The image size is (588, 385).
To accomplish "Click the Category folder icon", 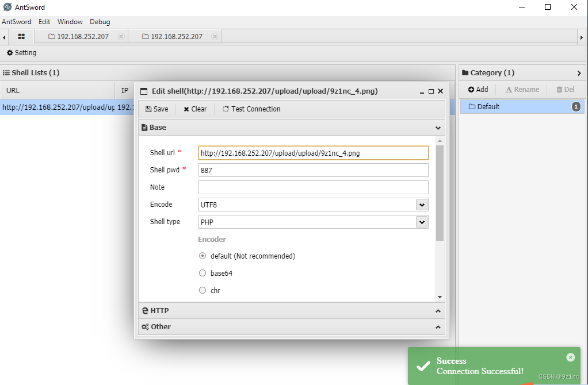I will (465, 72).
